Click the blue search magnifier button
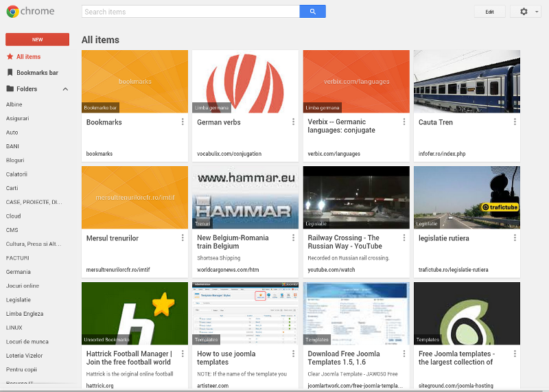 [x=312, y=12]
